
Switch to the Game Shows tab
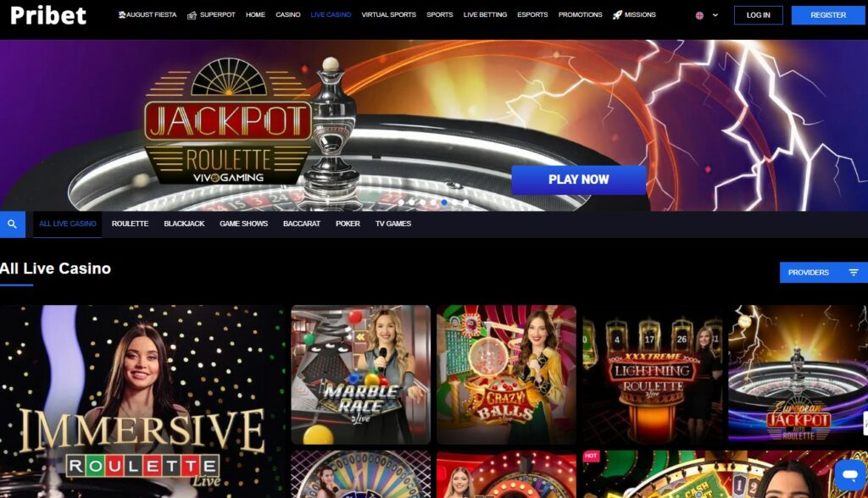(243, 224)
